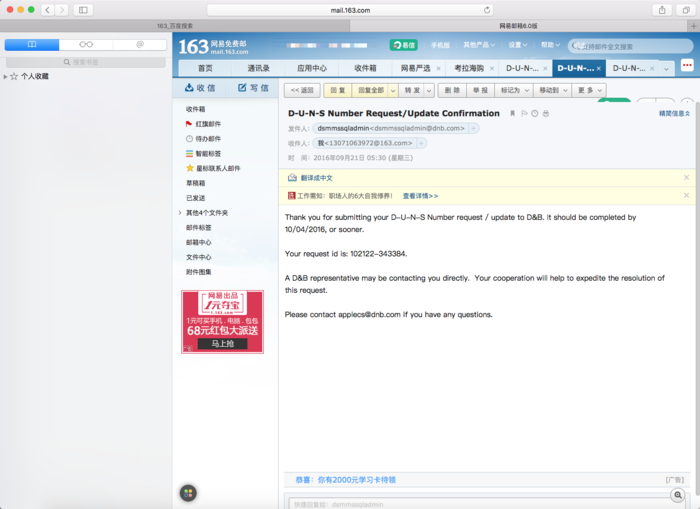The height and width of the screenshot is (509, 700).
Task: Open the 手机版 link
Action: (x=440, y=45)
